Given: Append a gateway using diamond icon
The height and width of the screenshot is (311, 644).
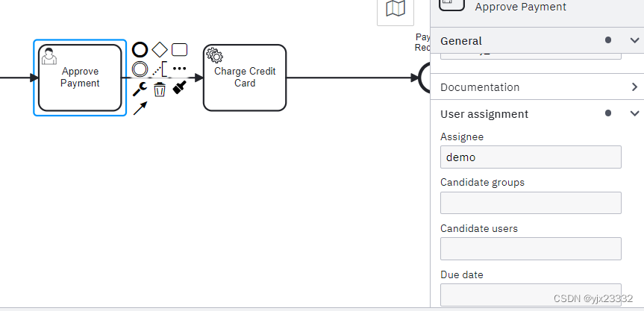Looking at the screenshot, I should point(160,50).
